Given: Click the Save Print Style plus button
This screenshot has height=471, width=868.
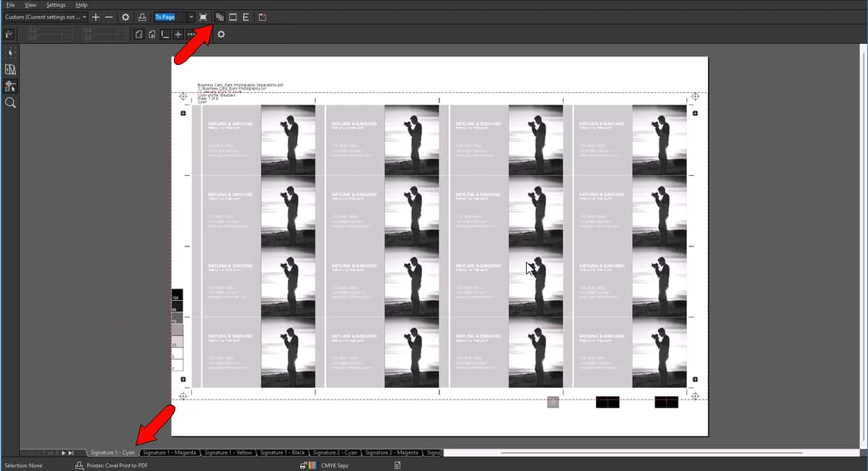Looking at the screenshot, I should [x=96, y=17].
